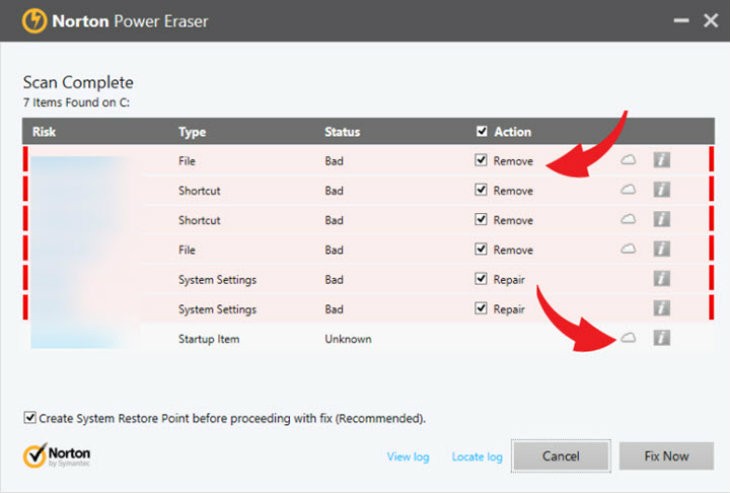Open info icon for the second File row

(662, 249)
